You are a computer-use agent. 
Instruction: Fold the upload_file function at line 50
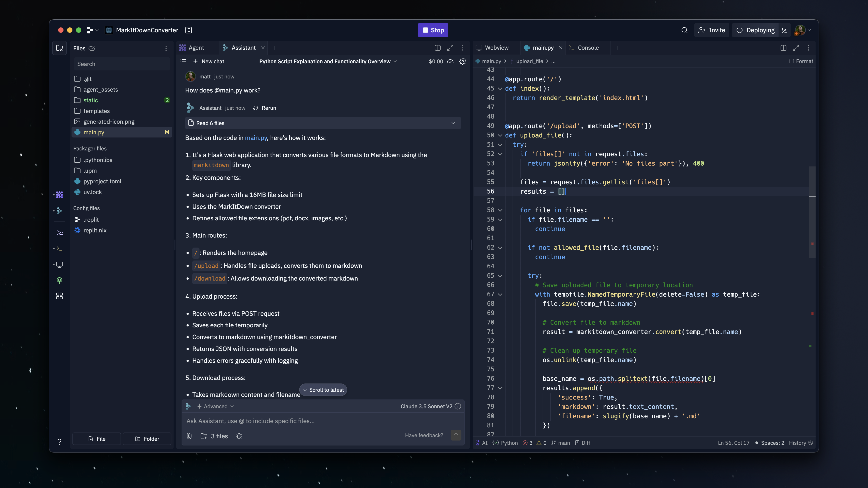500,135
